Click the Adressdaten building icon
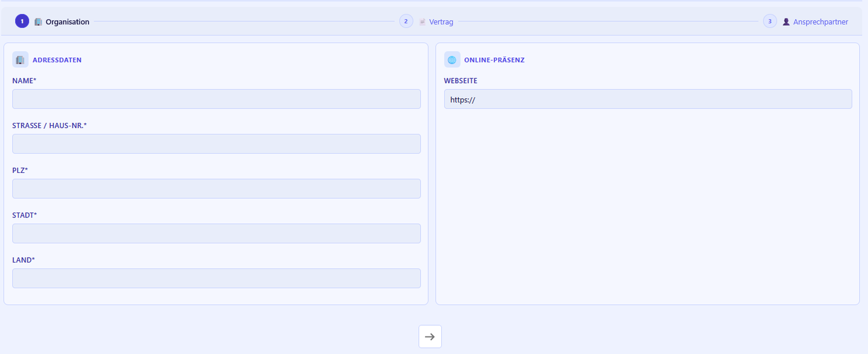 20,60
